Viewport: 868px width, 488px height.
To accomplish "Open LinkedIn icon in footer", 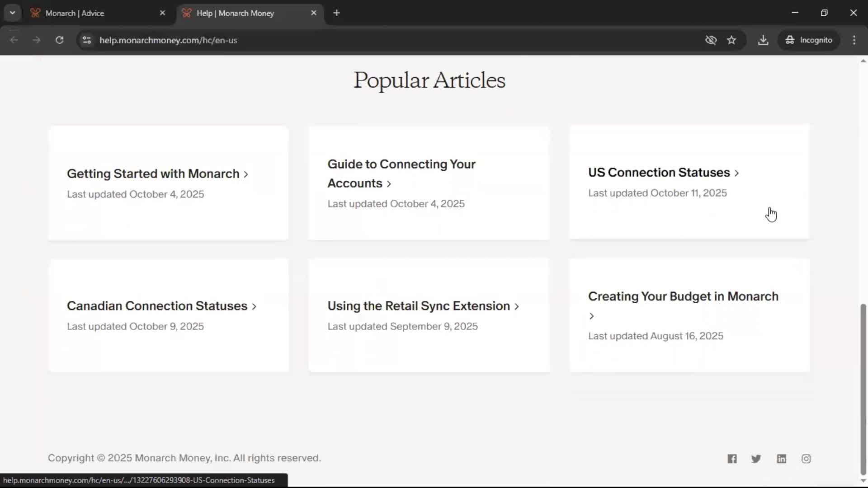I will click(x=781, y=459).
